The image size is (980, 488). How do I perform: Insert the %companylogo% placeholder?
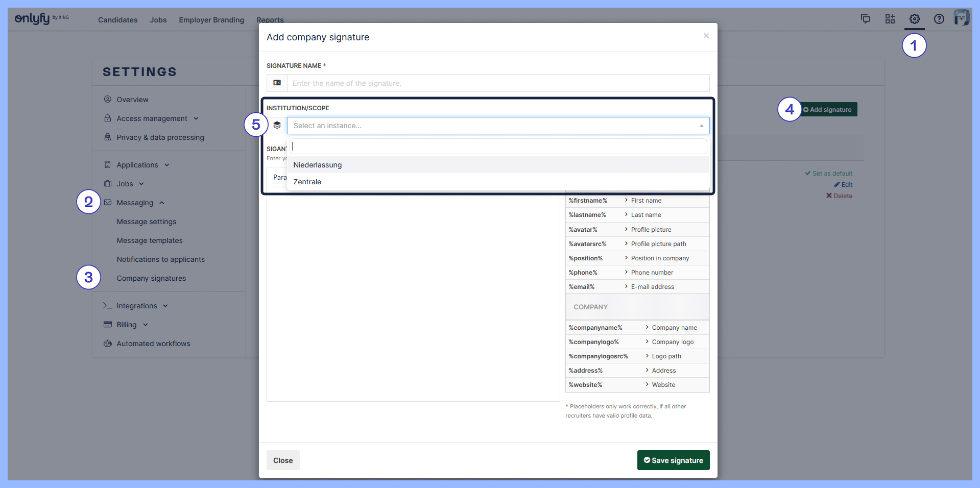coord(593,342)
